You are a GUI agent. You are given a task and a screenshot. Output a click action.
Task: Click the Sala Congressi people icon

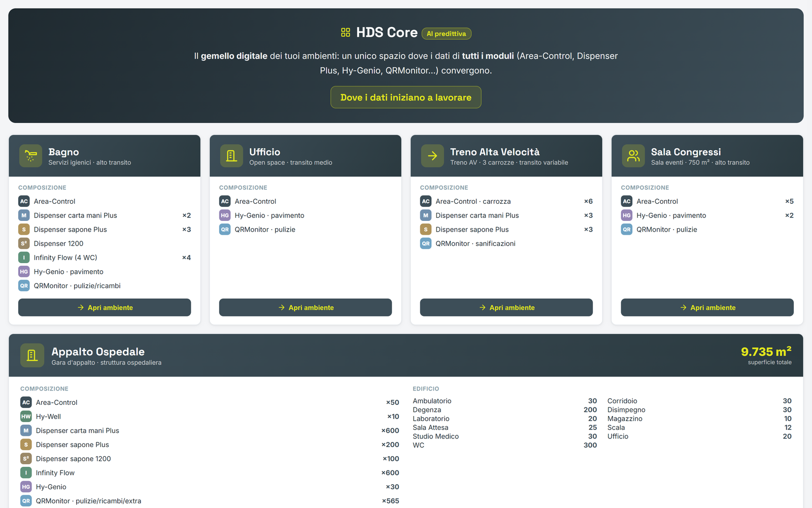633,155
